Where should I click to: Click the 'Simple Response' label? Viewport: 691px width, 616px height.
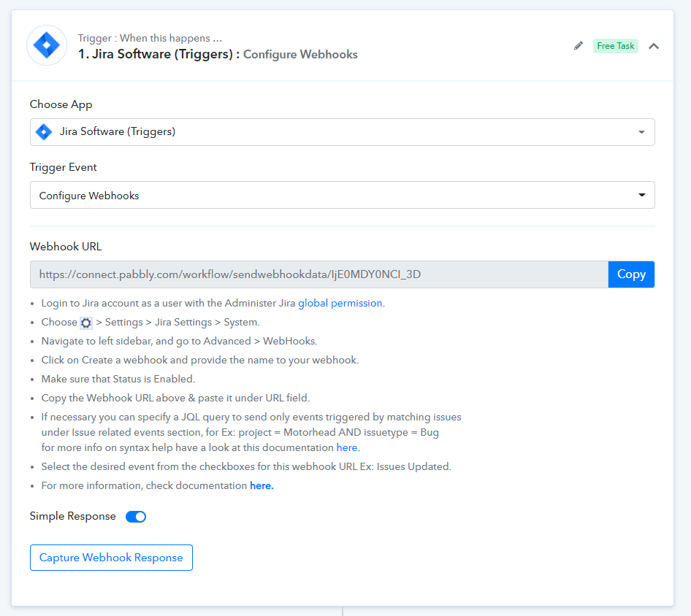(x=73, y=516)
